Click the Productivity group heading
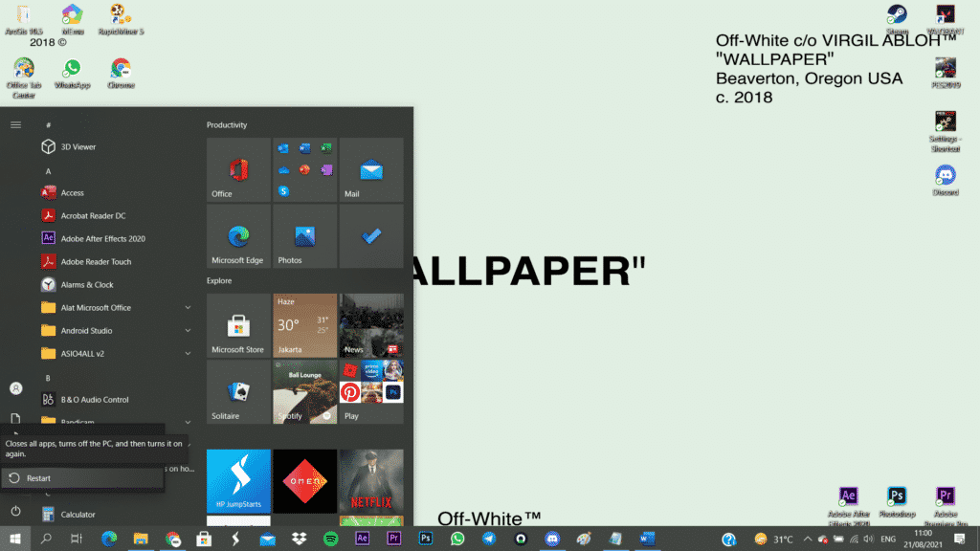 [x=227, y=125]
